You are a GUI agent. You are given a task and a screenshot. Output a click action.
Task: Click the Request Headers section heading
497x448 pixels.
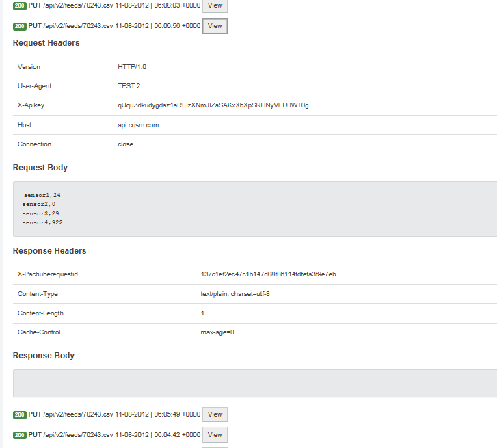46,43
